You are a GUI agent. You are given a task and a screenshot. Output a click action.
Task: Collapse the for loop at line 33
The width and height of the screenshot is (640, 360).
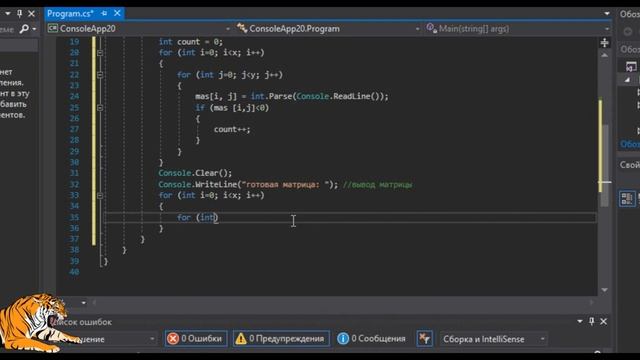click(x=100, y=196)
